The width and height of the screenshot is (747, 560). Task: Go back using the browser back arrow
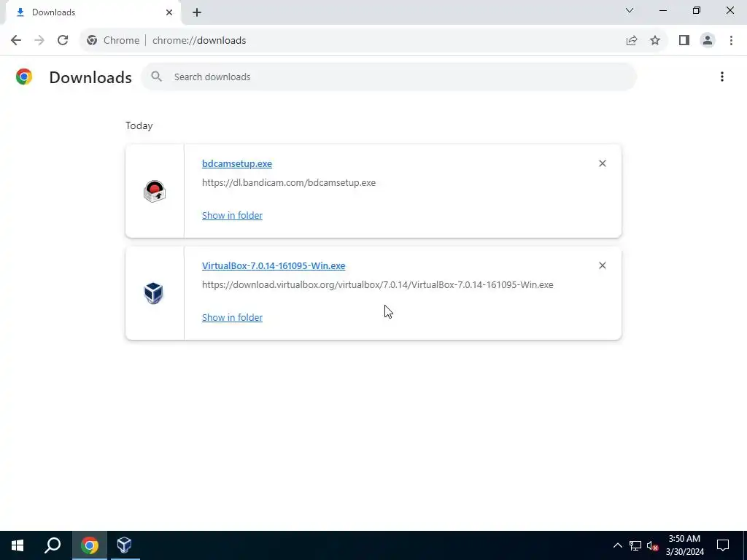pyautogui.click(x=16, y=41)
